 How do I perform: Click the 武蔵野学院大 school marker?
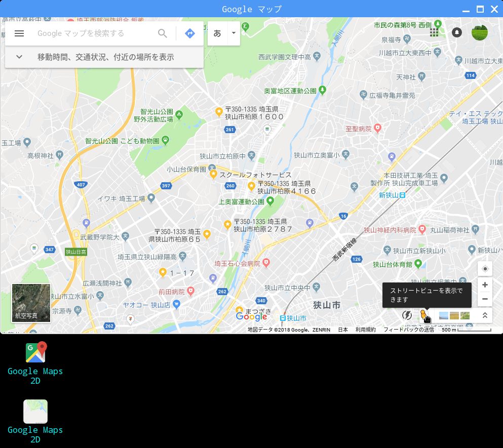click(x=126, y=237)
